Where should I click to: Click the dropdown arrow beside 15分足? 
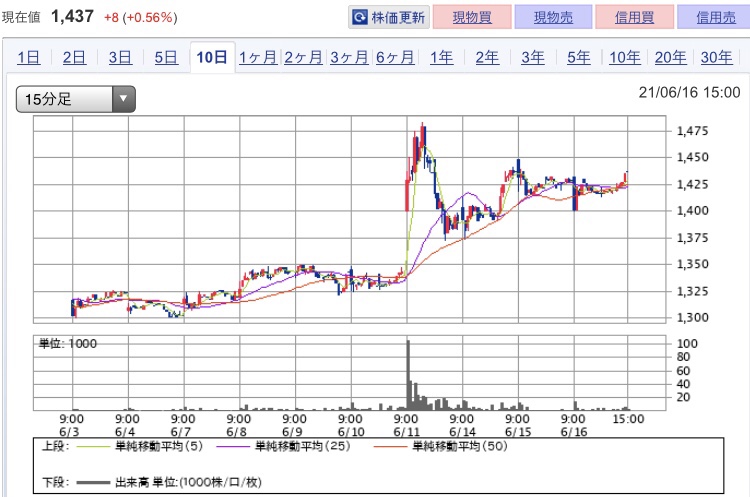coord(124,99)
